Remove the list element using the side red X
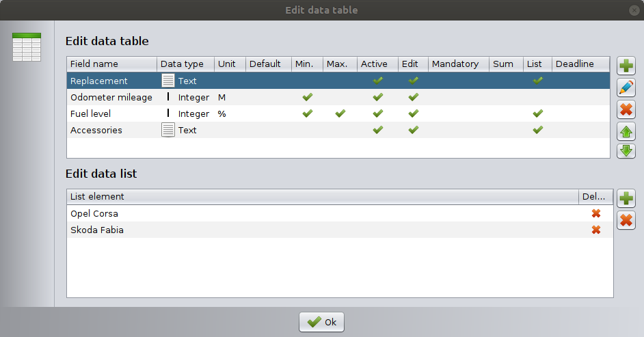This screenshot has height=337, width=644. [626, 220]
